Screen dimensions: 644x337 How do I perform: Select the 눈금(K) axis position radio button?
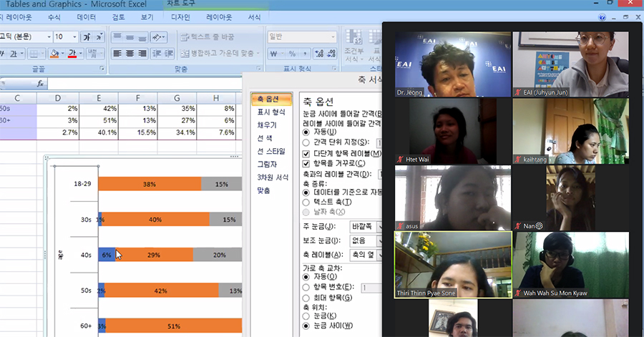pos(306,316)
